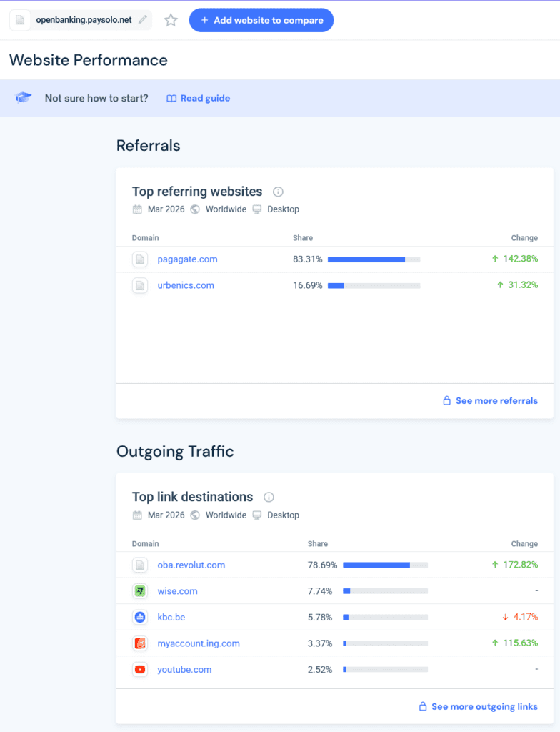Image resolution: width=560 pixels, height=732 pixels.
Task: Click the 16.69% share value
Action: coord(308,285)
